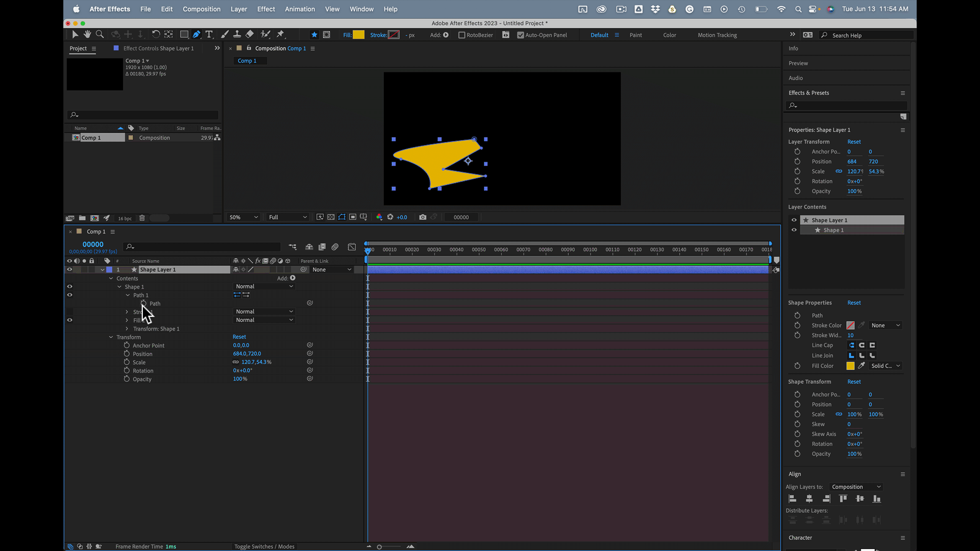Select the Type tool

[209, 34]
